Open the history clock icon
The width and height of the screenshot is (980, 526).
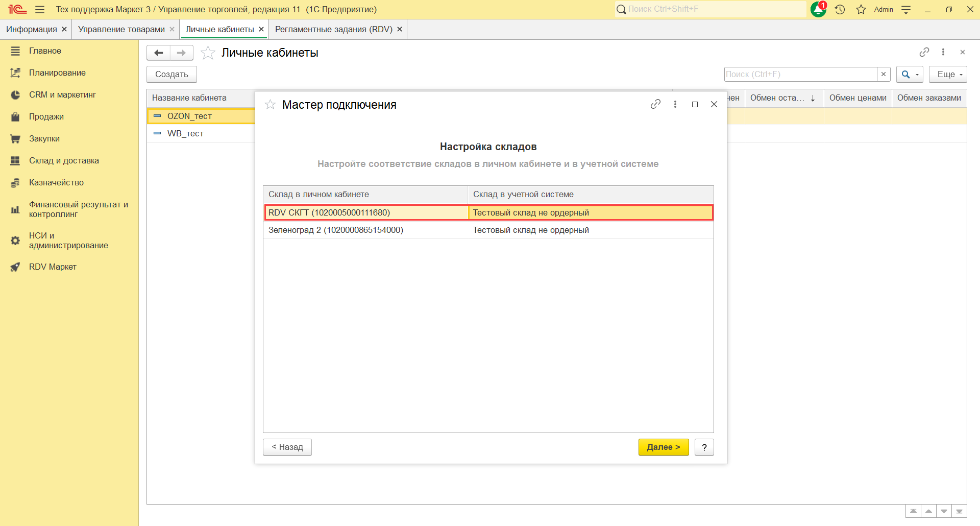[x=840, y=10]
